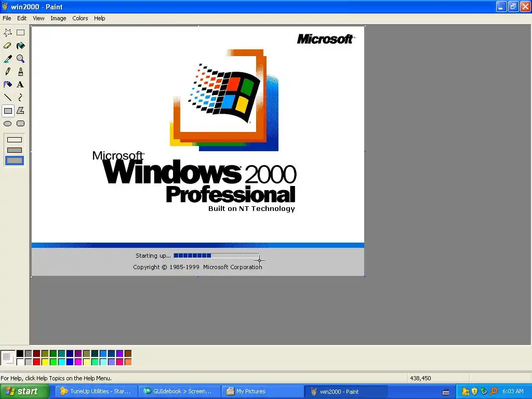Pick the Airbrush spray tool
This screenshot has width=532, height=399.
8,85
